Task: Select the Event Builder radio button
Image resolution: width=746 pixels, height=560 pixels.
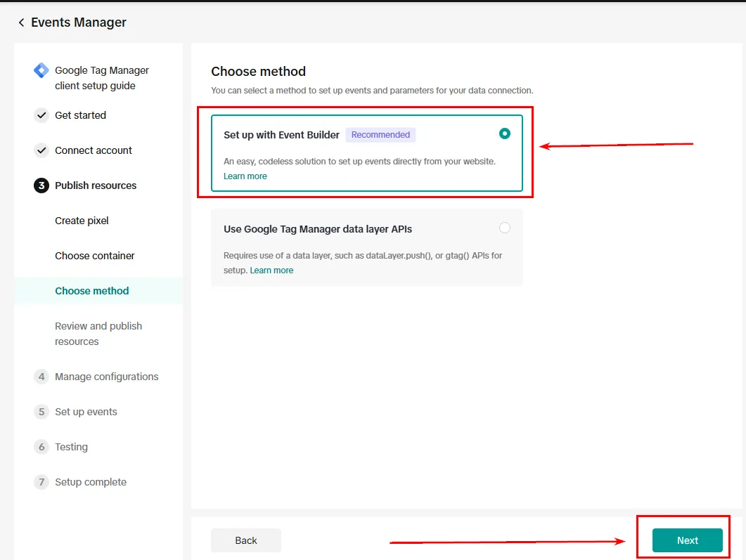Action: click(505, 134)
